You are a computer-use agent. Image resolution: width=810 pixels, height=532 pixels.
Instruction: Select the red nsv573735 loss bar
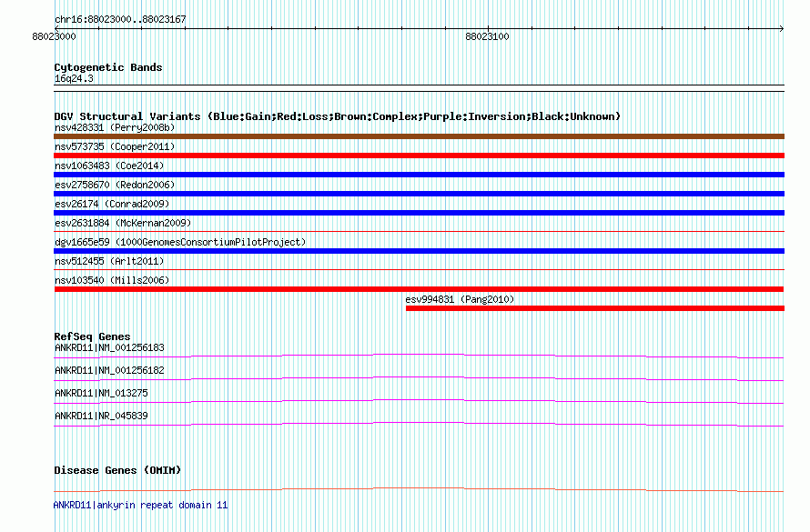(419, 156)
